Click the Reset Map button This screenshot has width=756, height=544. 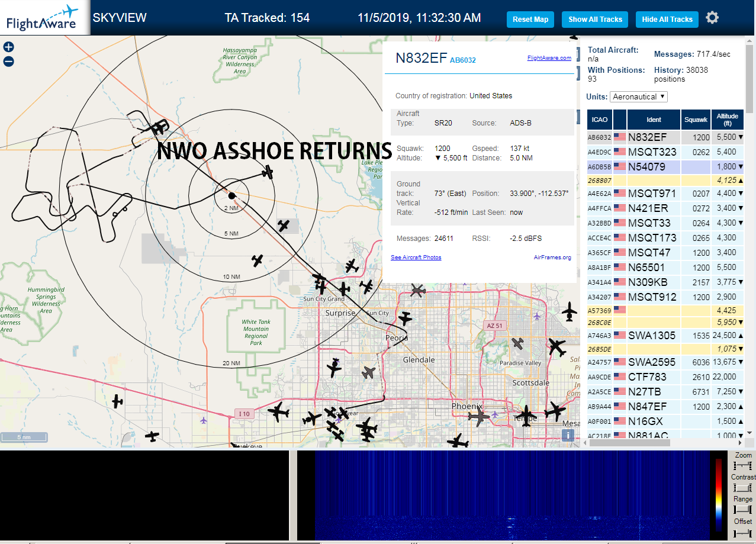(x=530, y=20)
